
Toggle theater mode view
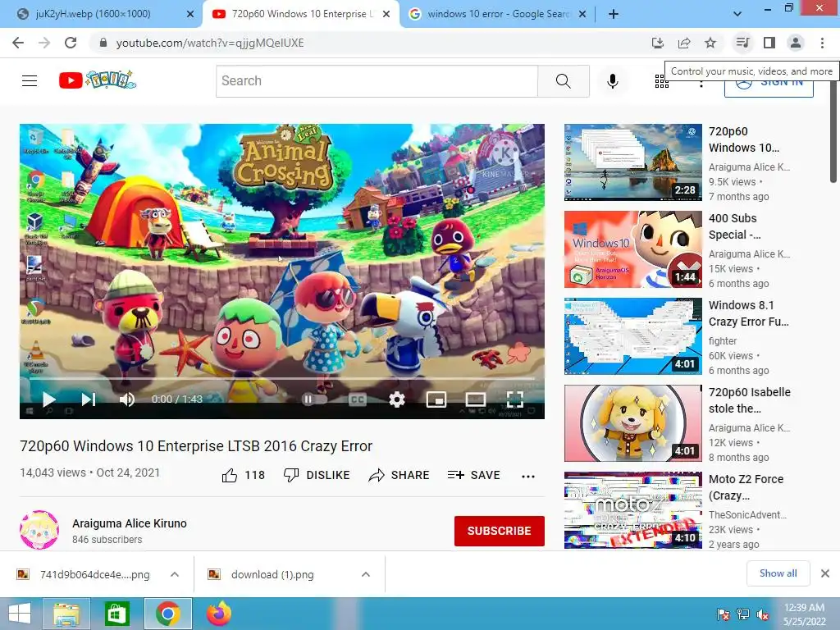click(476, 399)
